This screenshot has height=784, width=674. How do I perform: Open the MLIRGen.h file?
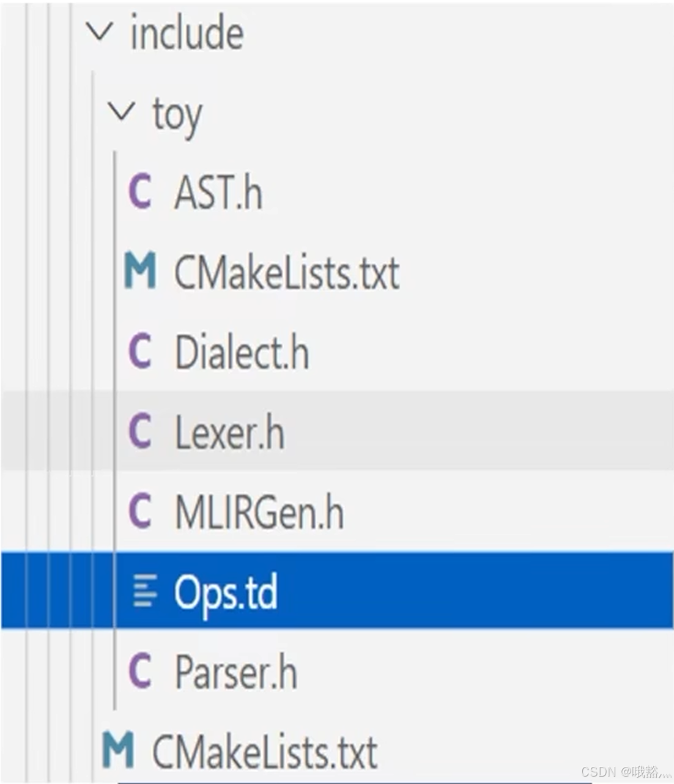point(257,512)
